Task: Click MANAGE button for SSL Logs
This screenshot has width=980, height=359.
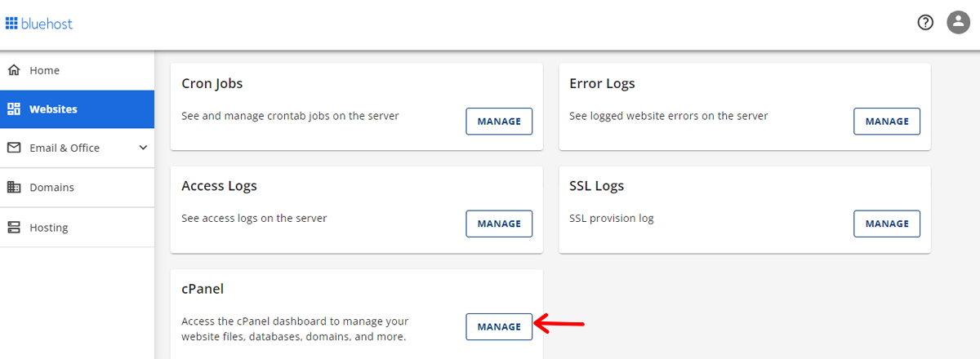Action: (887, 224)
